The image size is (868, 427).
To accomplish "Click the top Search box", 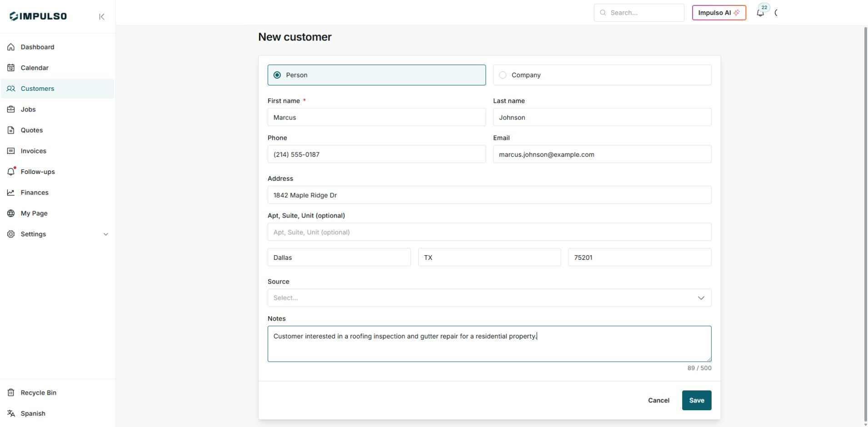I will coord(639,13).
